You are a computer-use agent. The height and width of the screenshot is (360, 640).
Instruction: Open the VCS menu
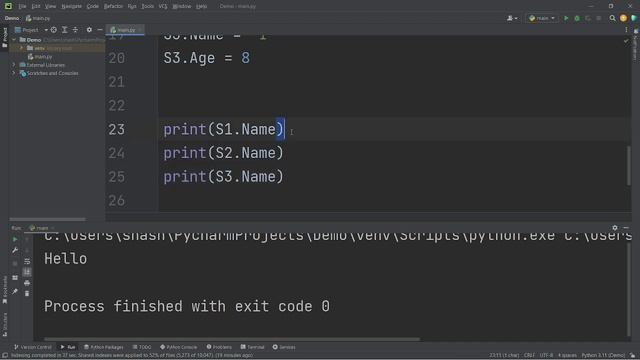163,6
